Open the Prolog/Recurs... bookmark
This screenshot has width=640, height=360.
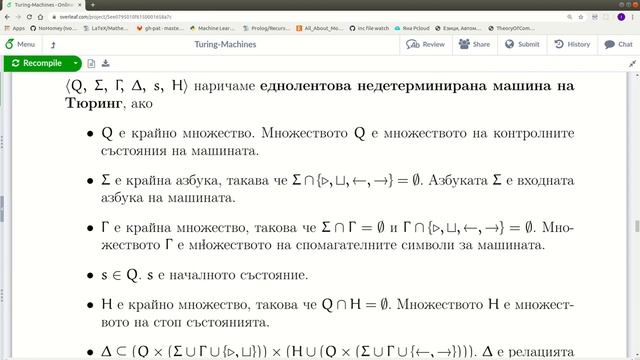point(267,28)
